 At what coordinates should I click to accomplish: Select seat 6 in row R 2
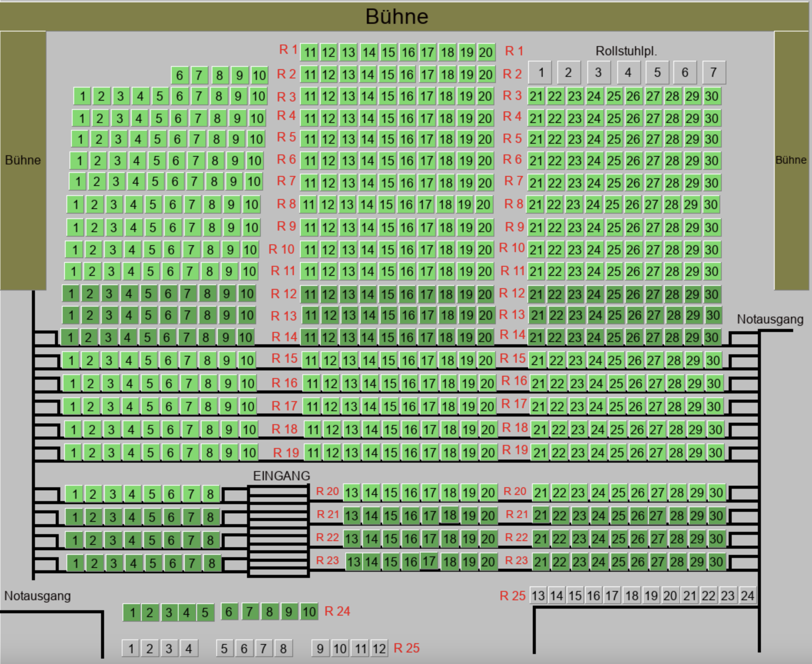pos(179,75)
